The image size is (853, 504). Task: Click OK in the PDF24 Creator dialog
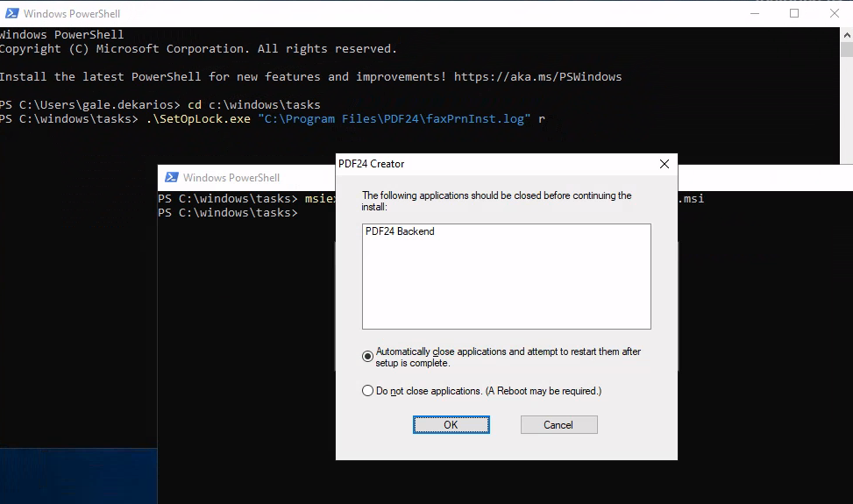coord(451,424)
